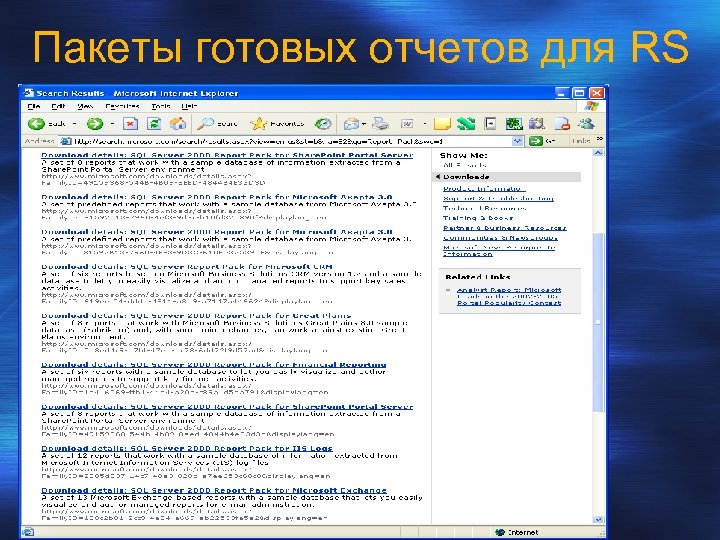This screenshot has width=720, height=540.
Task: Click the green Back arrow button
Action: [x=37, y=124]
